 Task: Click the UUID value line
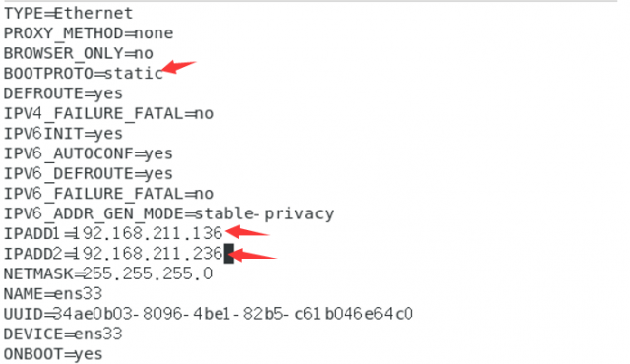point(209,314)
